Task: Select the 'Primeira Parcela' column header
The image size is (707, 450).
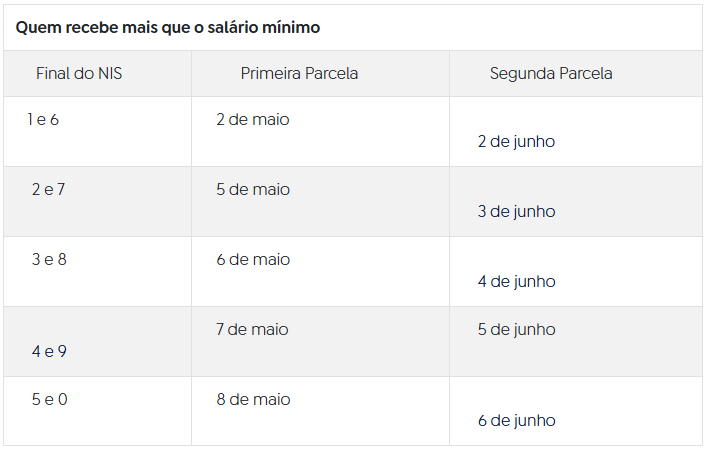Action: point(299,74)
